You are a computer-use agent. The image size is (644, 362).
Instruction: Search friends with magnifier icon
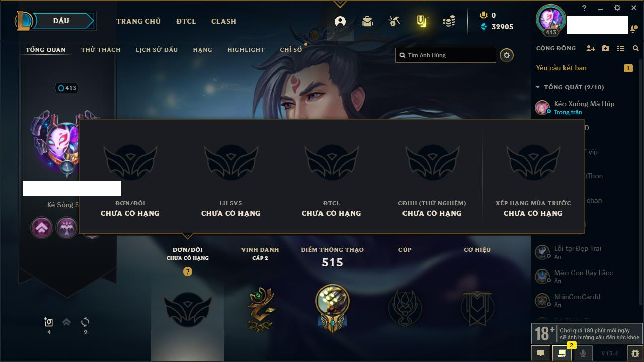tap(636, 48)
